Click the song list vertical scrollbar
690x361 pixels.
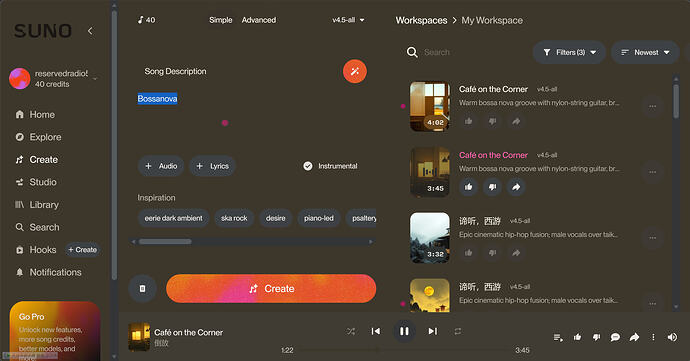pyautogui.click(x=676, y=102)
